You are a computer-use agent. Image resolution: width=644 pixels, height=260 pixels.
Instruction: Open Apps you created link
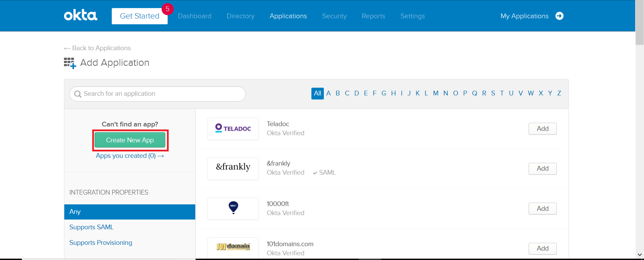point(130,156)
